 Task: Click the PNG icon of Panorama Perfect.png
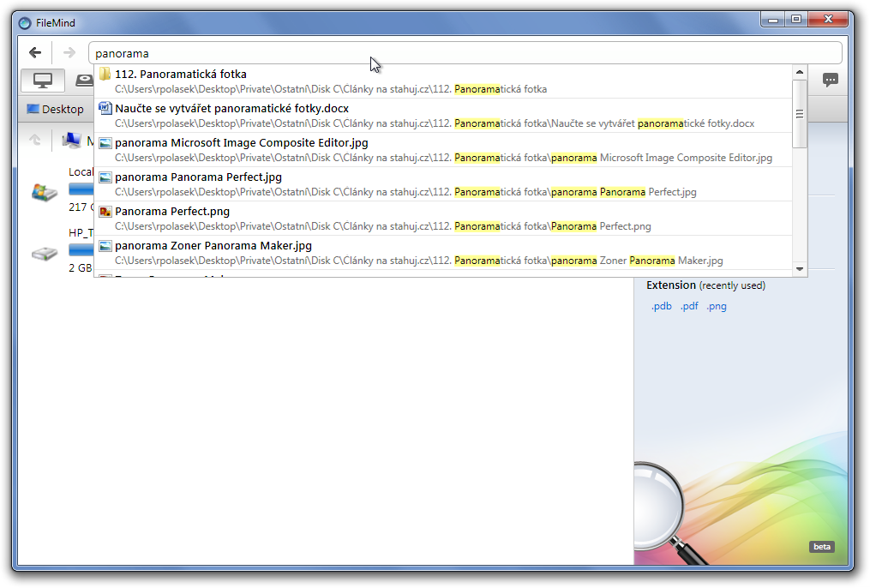point(105,212)
